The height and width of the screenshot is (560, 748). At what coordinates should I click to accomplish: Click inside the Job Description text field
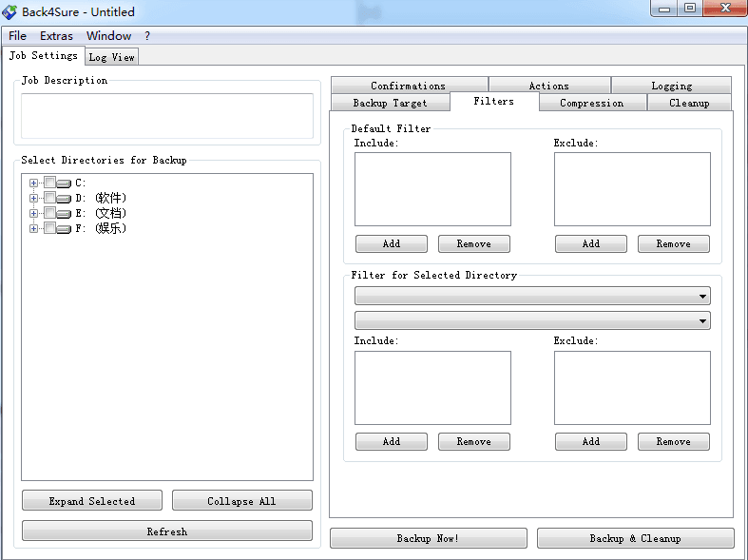pyautogui.click(x=167, y=116)
